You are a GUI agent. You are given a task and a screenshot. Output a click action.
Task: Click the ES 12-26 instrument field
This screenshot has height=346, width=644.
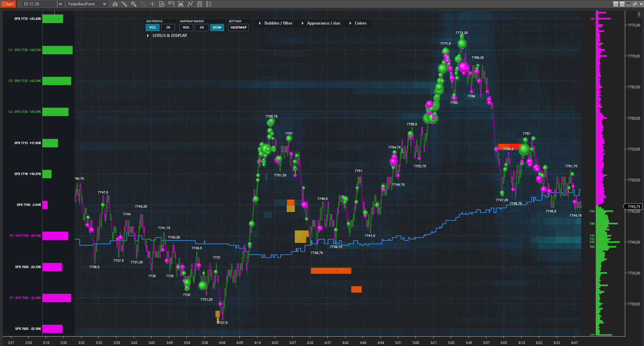(40, 4)
